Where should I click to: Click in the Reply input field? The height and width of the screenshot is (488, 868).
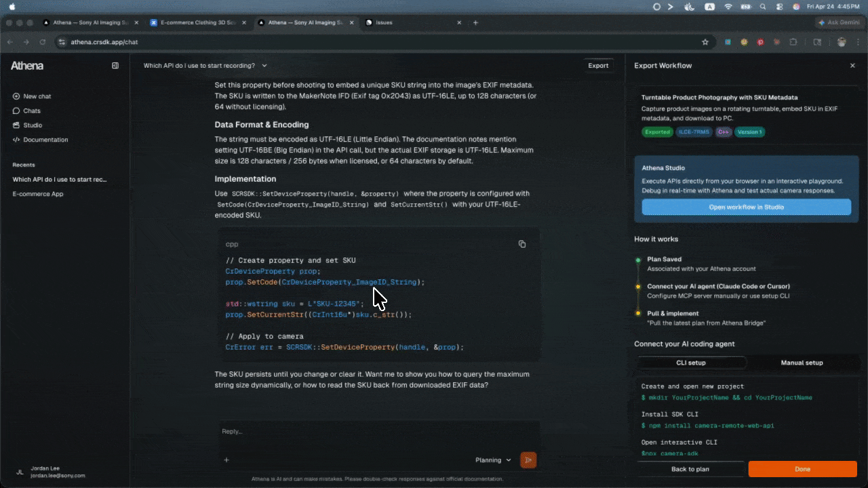pyautogui.click(x=378, y=431)
